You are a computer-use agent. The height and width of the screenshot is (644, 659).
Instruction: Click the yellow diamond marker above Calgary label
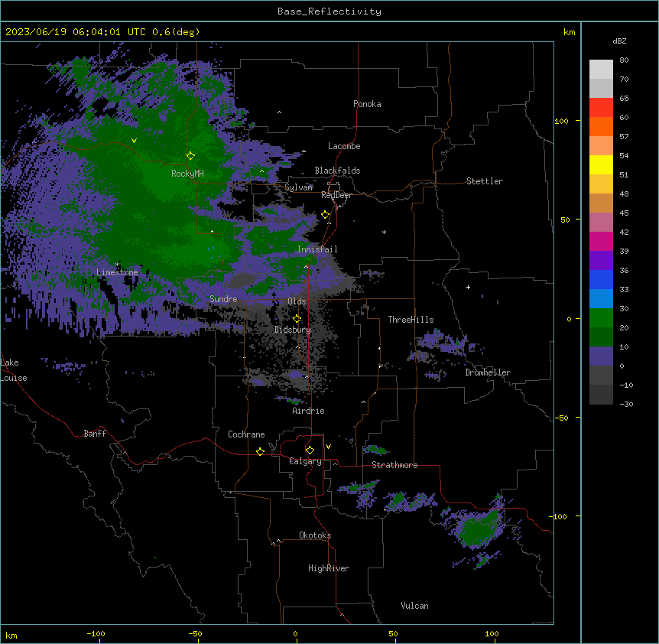point(310,450)
